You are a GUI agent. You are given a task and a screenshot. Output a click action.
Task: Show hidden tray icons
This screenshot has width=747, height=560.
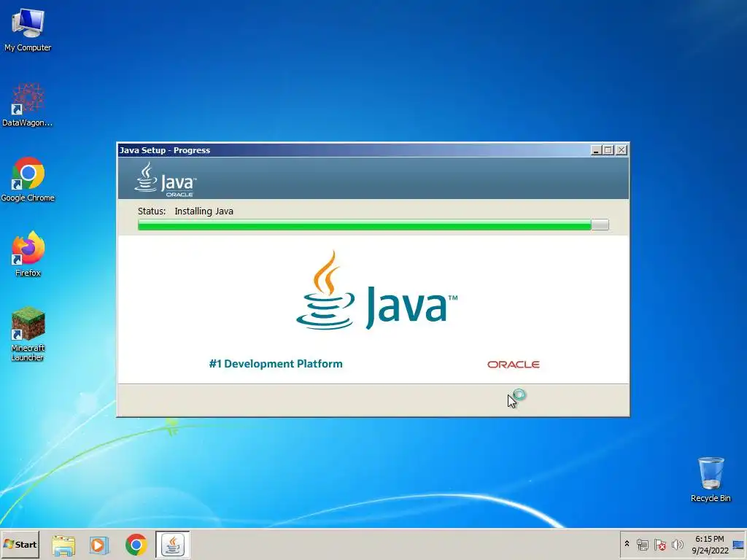627,544
